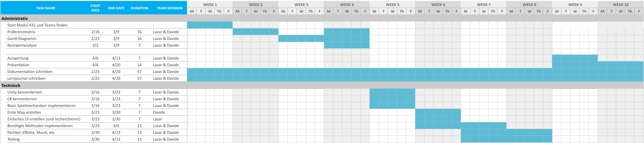The height and width of the screenshot is (143, 644).
Task: Select the WEEK 5 timeline header
Action: [392, 4]
